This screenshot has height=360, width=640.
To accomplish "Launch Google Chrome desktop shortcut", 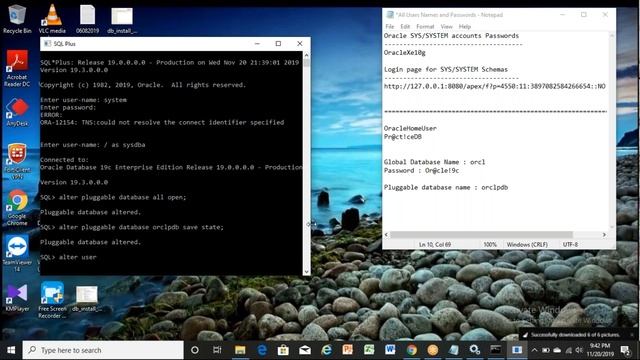I will coord(17,207).
